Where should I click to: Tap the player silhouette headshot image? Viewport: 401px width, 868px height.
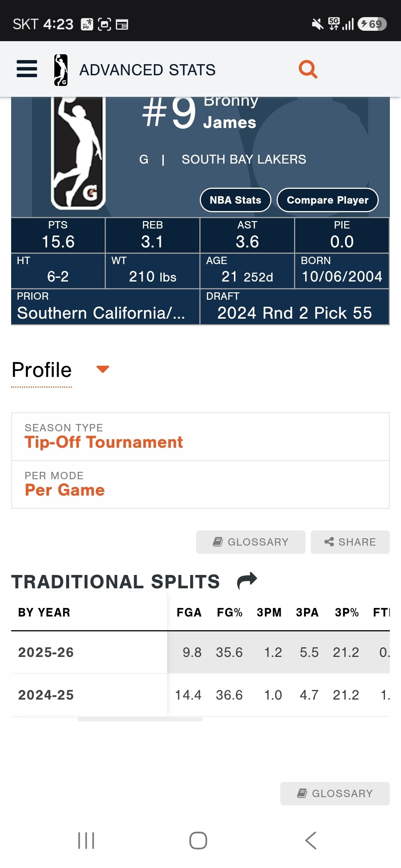[78, 153]
